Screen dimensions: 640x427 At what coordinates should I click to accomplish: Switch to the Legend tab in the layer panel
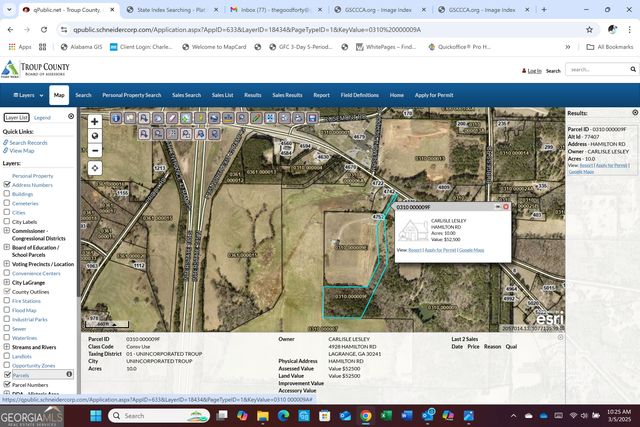click(42, 118)
